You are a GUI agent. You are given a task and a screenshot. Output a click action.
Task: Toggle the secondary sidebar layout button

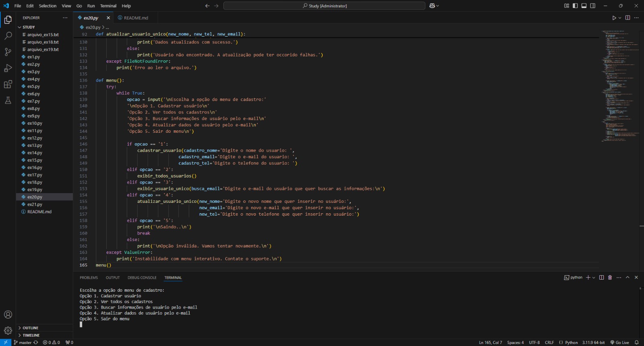click(x=593, y=6)
